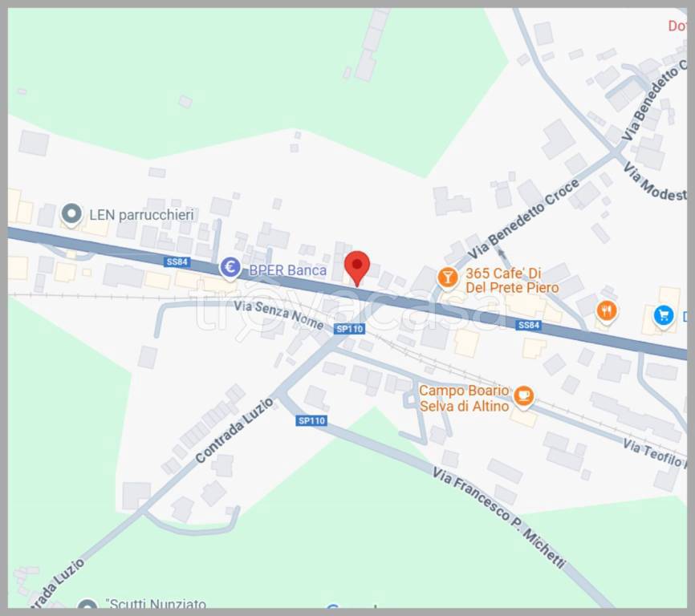Open the blue shopping cart marker
Viewport: 695px width, 616px height.
tap(664, 316)
